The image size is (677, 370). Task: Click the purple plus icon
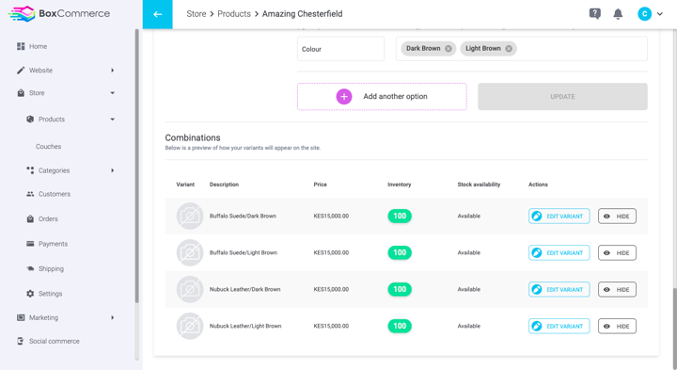coord(344,97)
